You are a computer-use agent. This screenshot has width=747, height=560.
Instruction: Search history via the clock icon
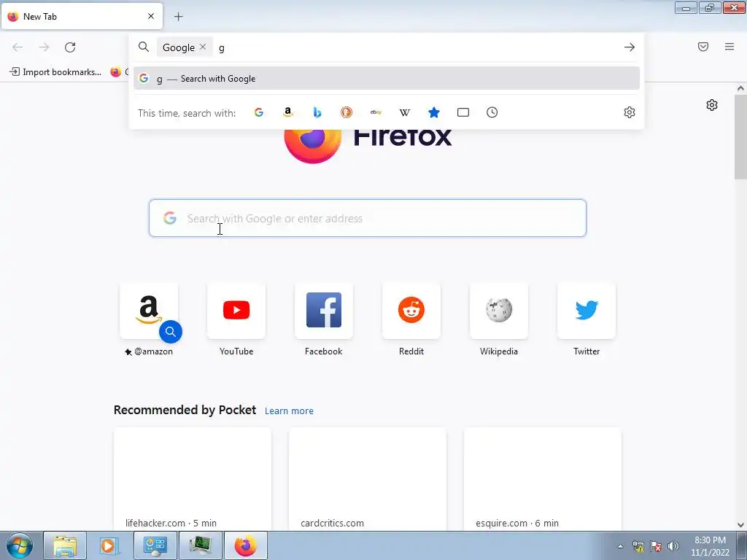492,112
